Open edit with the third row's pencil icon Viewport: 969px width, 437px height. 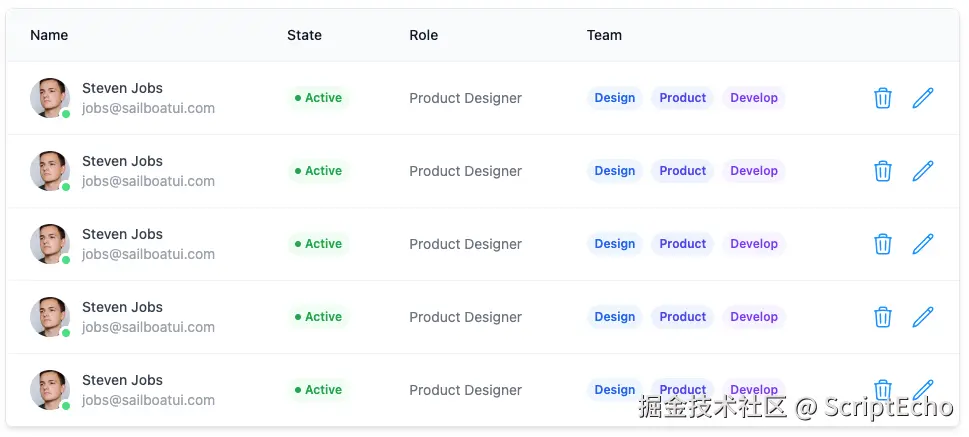923,244
